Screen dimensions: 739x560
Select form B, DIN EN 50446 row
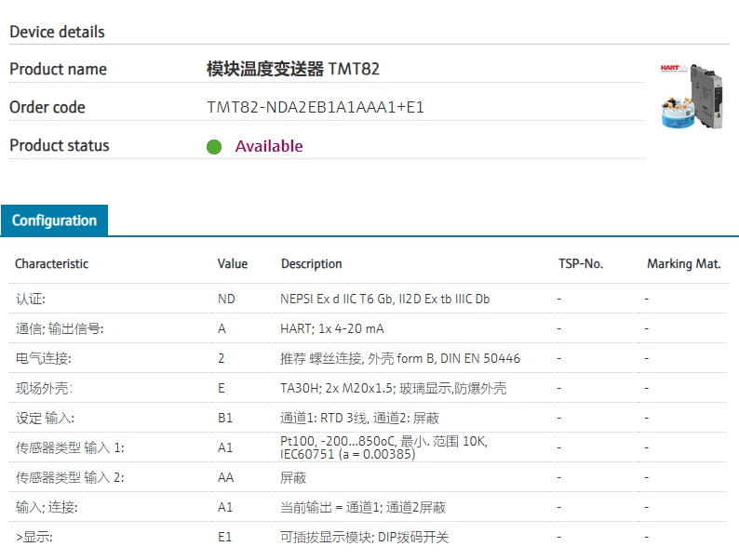368,358
